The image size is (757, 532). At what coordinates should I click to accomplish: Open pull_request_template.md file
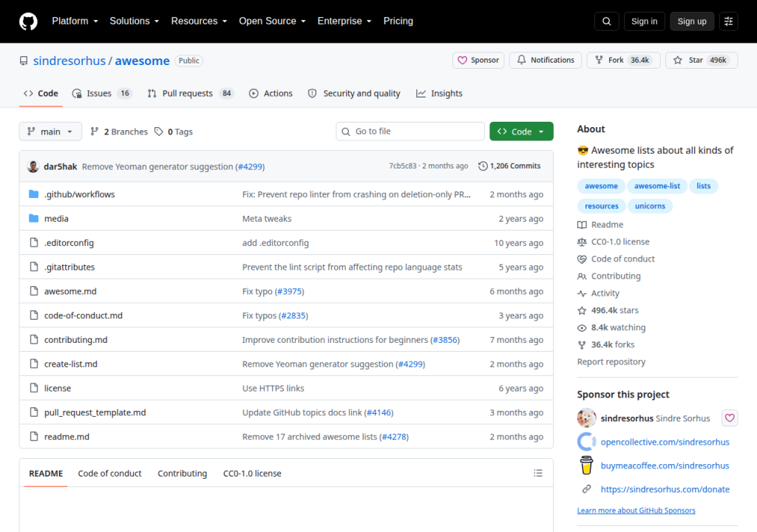95,412
